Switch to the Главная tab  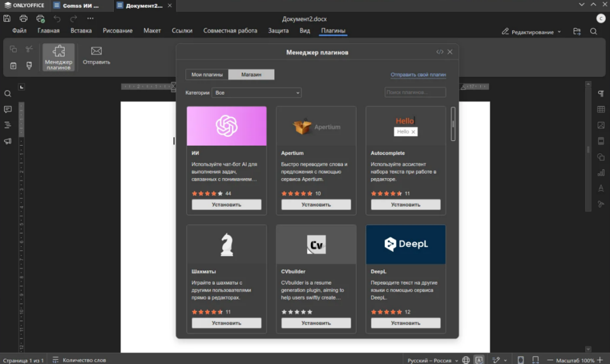[x=48, y=31]
